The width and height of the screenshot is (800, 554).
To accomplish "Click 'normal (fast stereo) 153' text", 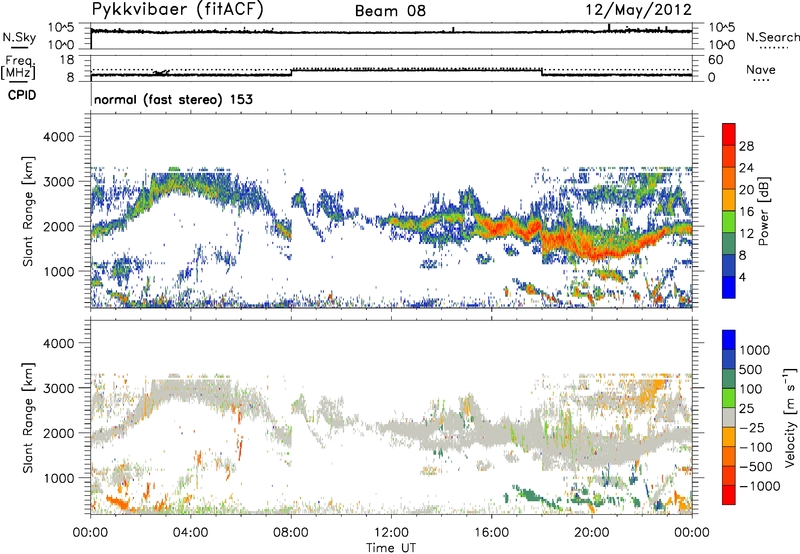I will pos(173,99).
